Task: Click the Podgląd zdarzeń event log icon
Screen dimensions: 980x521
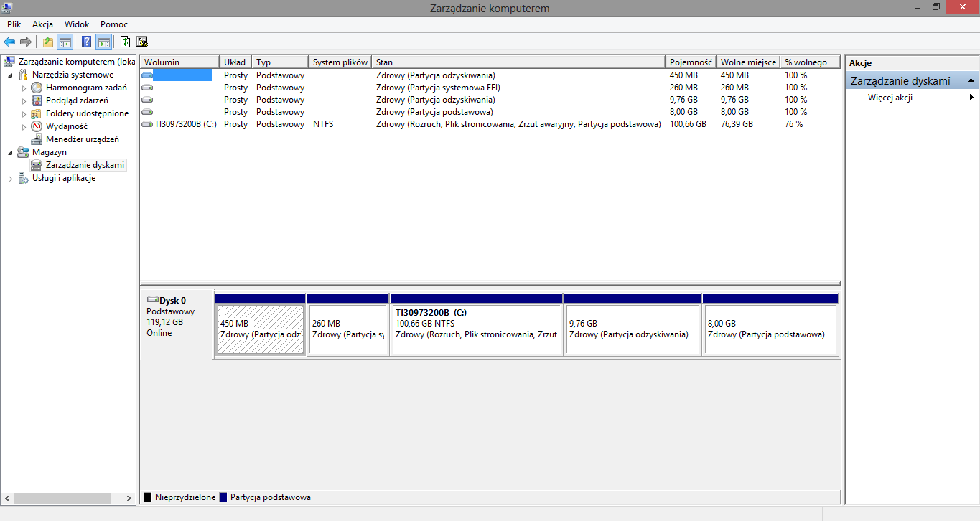Action: click(37, 100)
